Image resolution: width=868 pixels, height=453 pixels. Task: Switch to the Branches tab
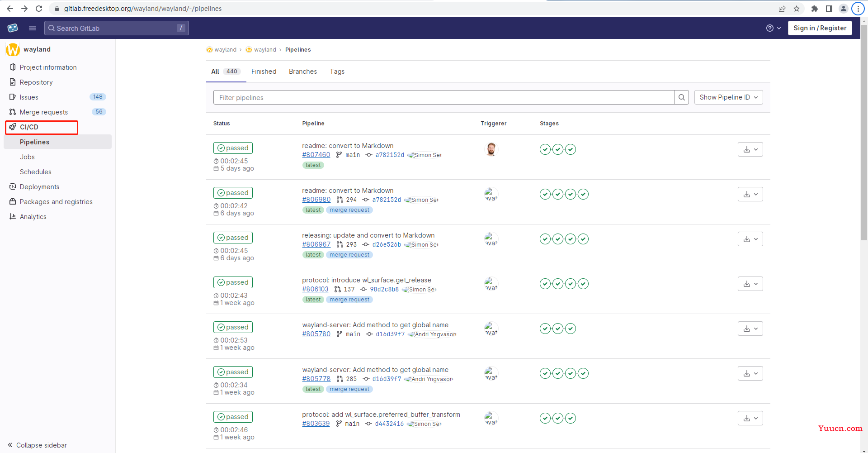[303, 72]
